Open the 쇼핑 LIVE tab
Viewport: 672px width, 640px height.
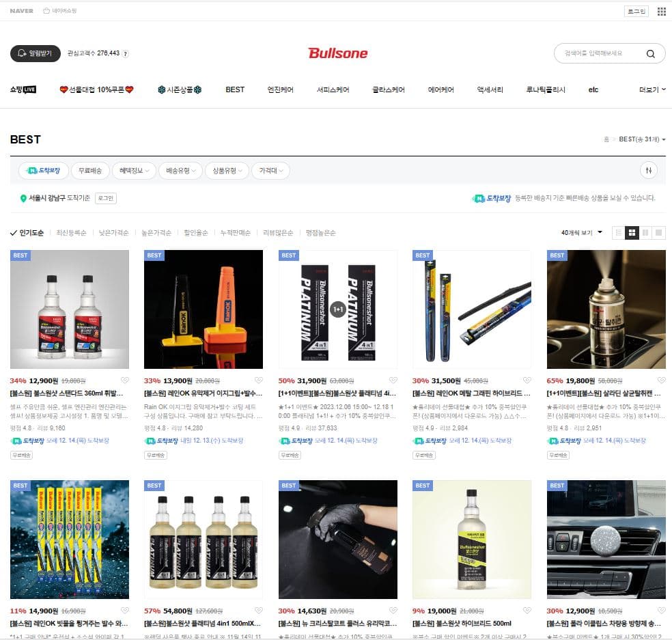coord(23,89)
